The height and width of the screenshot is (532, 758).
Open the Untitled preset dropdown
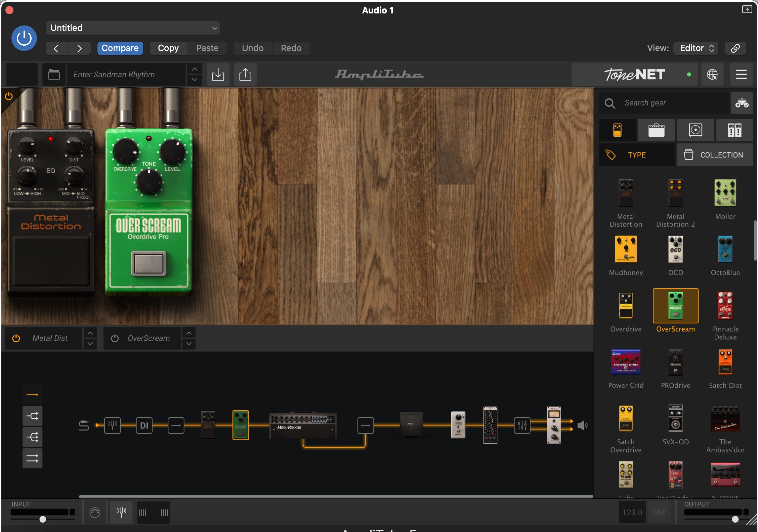[x=133, y=28]
